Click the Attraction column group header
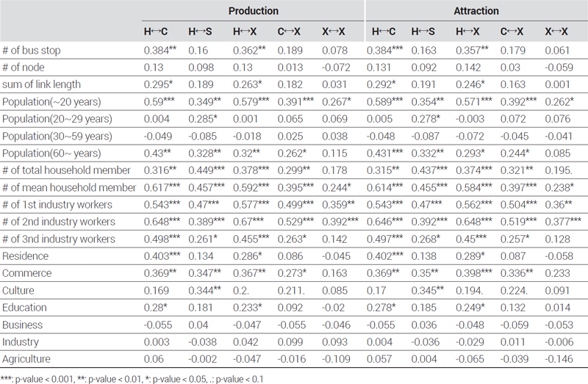 pyautogui.click(x=476, y=11)
